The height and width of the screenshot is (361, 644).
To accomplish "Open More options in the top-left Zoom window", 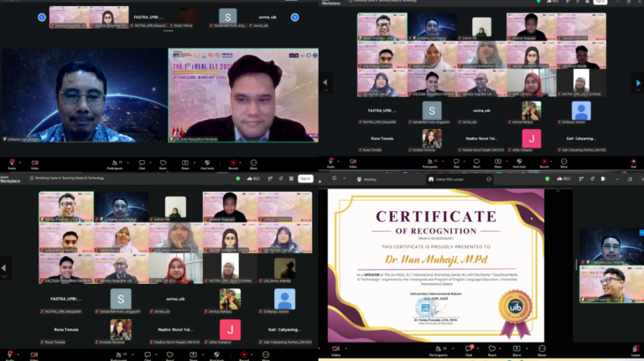I will point(253,164).
